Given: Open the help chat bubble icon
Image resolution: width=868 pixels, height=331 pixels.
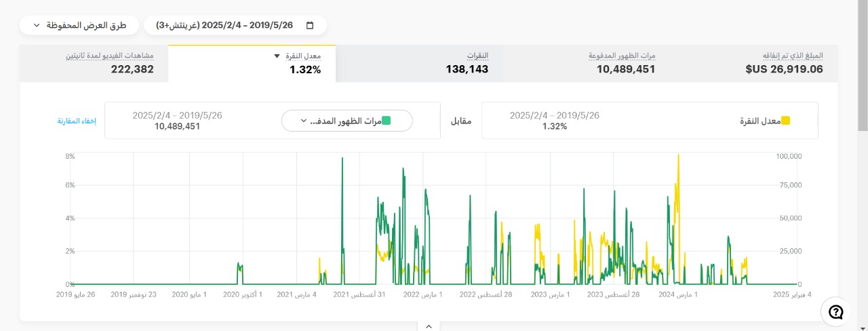Looking at the screenshot, I should [836, 312].
